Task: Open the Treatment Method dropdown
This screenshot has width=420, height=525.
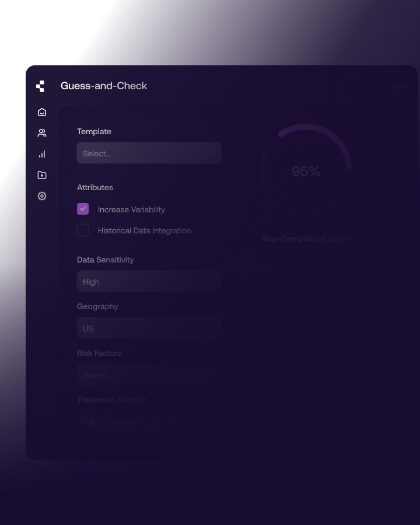Action: 149,422
